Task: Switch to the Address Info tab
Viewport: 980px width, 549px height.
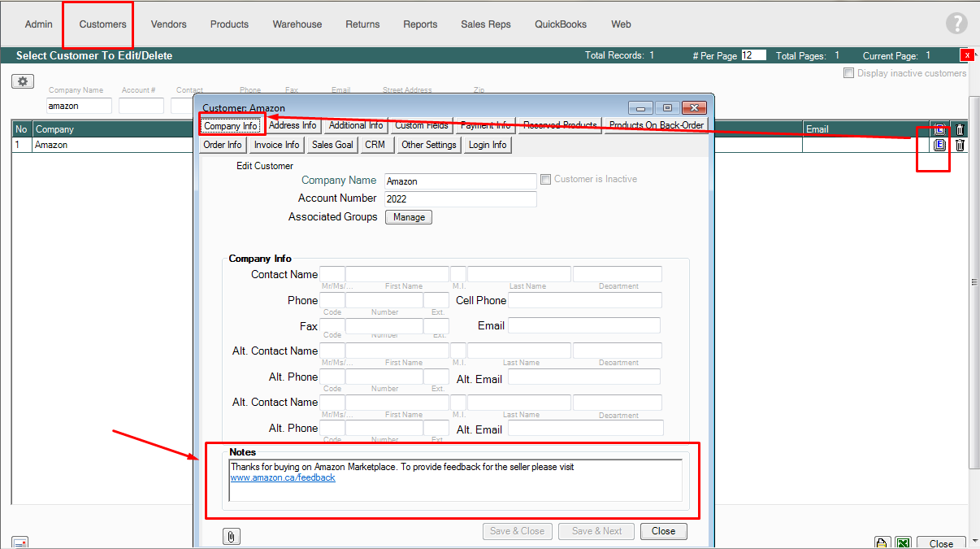Action: tap(293, 126)
